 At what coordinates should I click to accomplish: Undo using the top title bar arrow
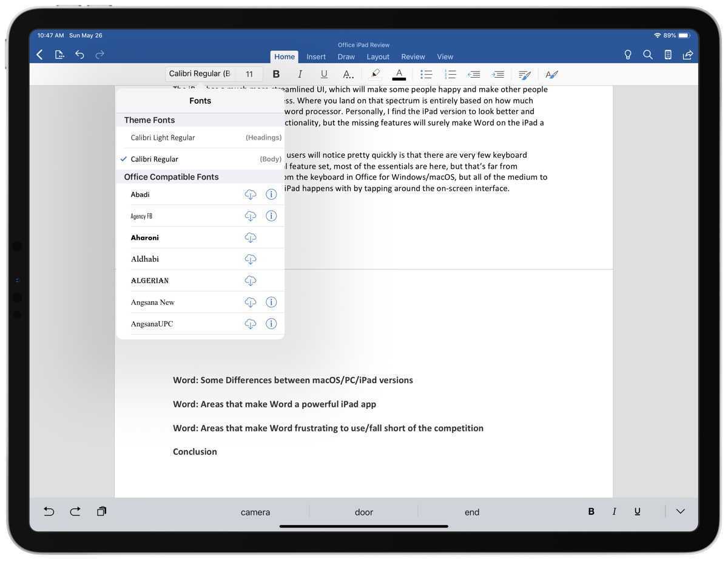(79, 55)
